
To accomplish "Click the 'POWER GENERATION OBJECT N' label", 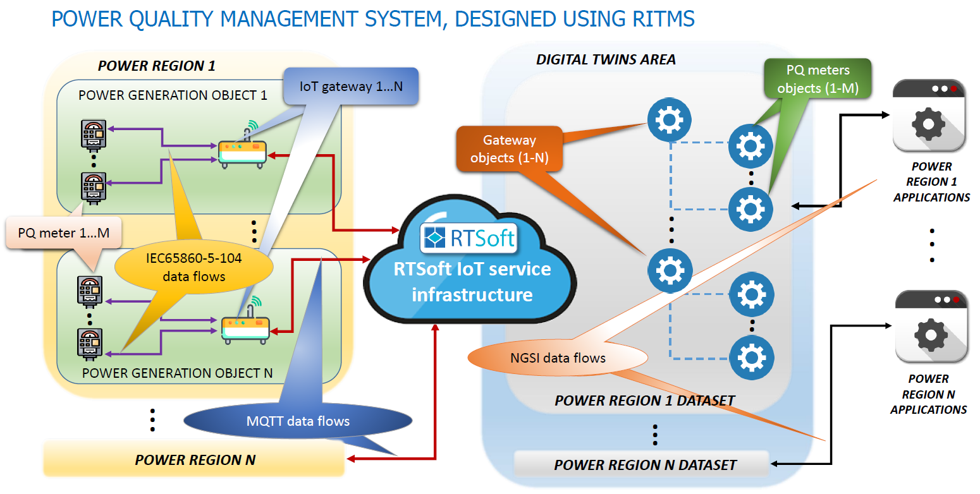I will tap(177, 373).
